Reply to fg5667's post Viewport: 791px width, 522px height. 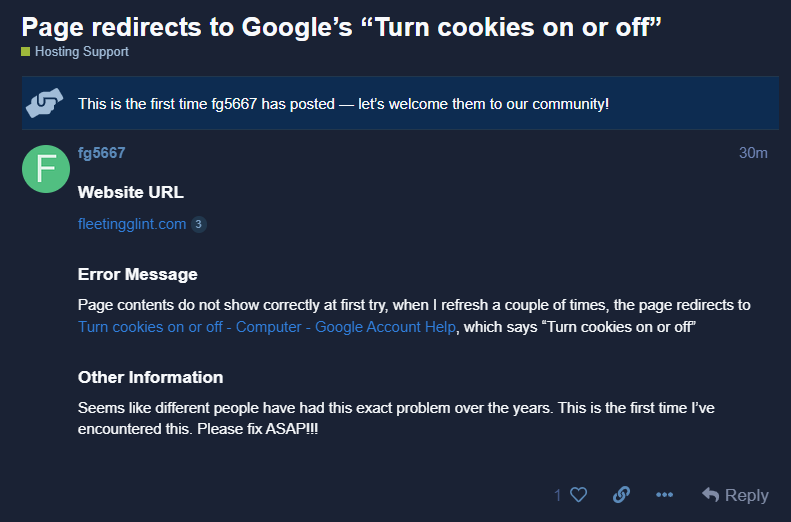tap(736, 495)
